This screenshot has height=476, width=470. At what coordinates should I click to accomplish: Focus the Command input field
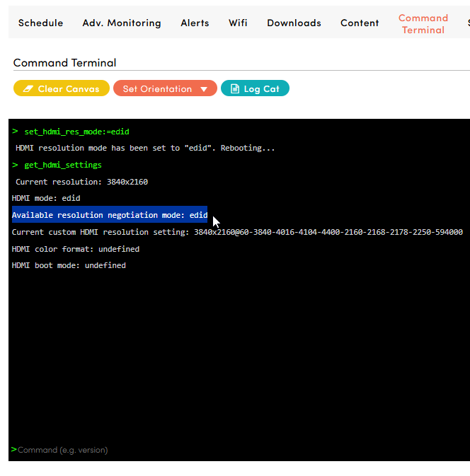pyautogui.click(x=212, y=450)
